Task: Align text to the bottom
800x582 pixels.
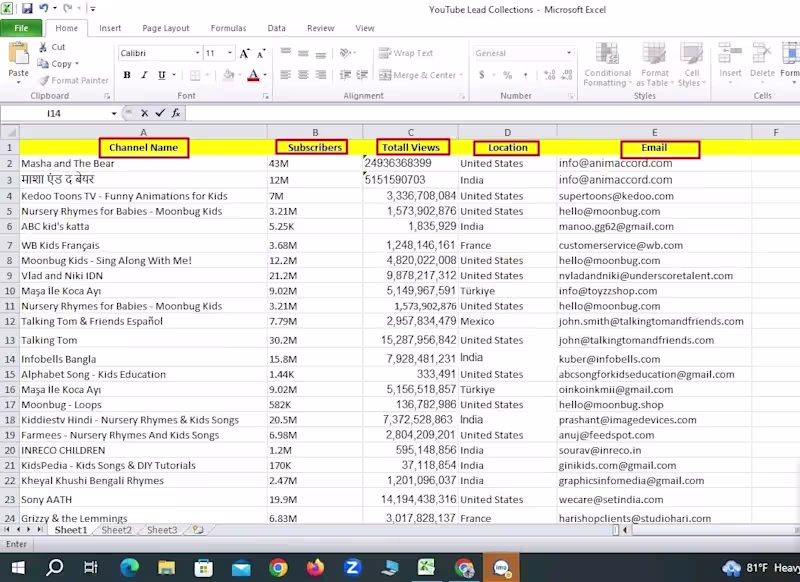Action: pos(320,53)
